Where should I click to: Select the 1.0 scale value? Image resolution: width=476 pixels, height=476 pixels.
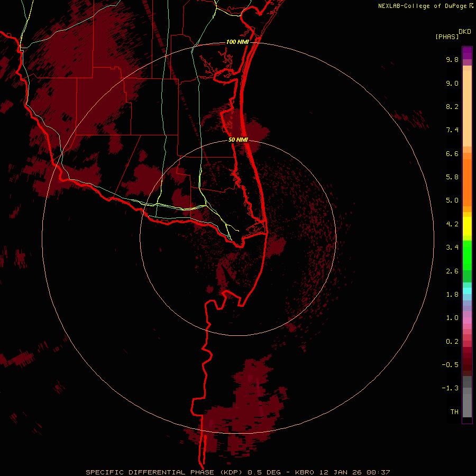(x=452, y=318)
